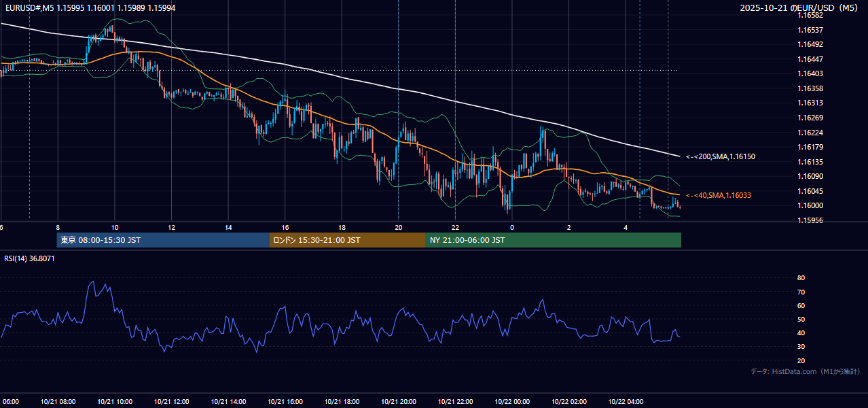Click price axis value 1.15956

(810, 220)
